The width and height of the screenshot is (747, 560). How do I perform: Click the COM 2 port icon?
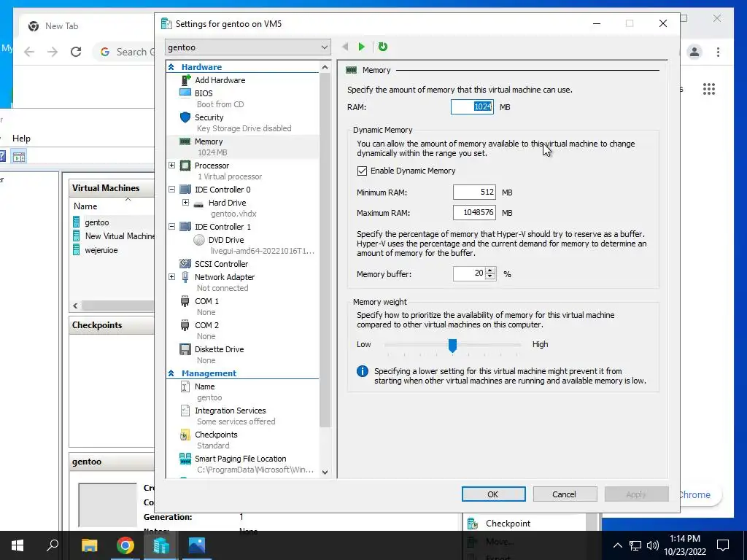[x=185, y=325]
